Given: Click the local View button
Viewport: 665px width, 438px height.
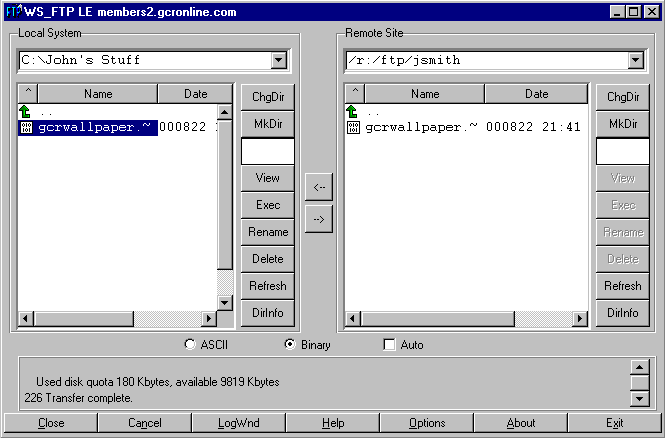Looking at the screenshot, I should point(268,178).
